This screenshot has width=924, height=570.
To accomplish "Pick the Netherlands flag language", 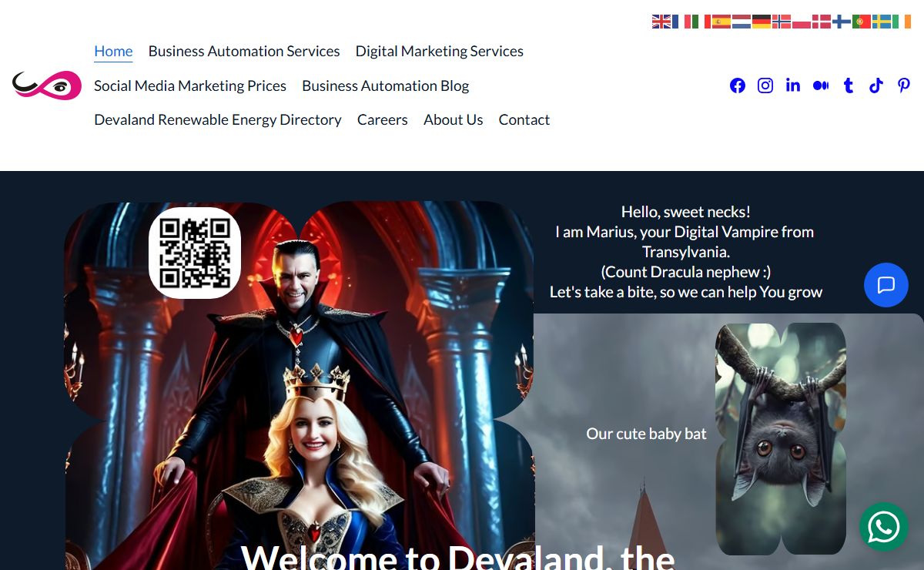I will (742, 22).
